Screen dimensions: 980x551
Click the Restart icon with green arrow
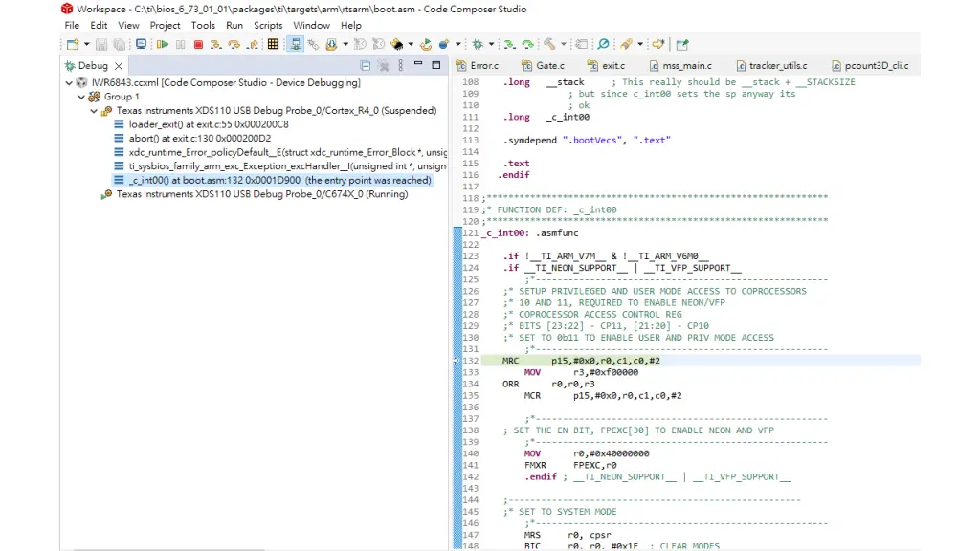[426, 44]
